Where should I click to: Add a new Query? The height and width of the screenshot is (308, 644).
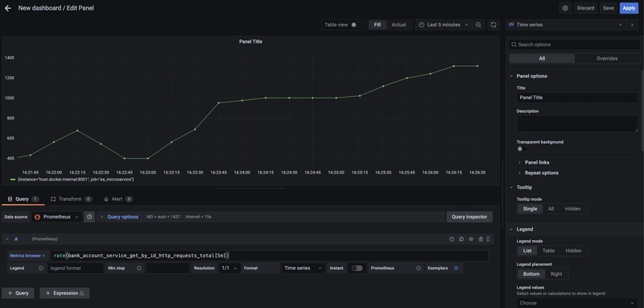[18, 293]
